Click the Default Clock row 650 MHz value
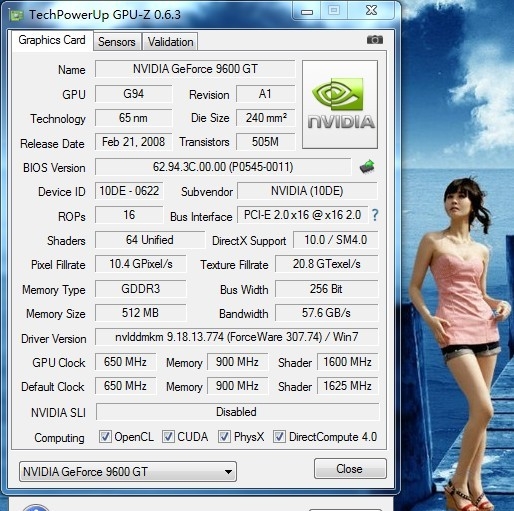The image size is (514, 511). pos(125,386)
